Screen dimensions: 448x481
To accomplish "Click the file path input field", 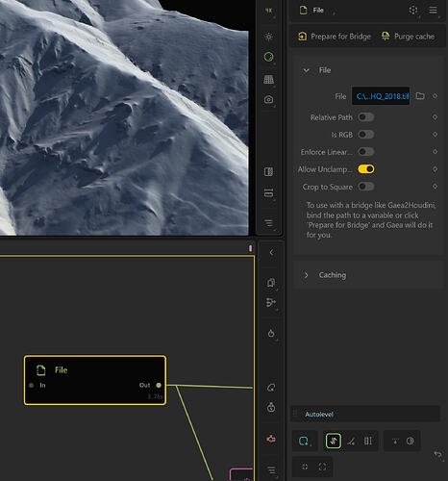I will [x=381, y=96].
